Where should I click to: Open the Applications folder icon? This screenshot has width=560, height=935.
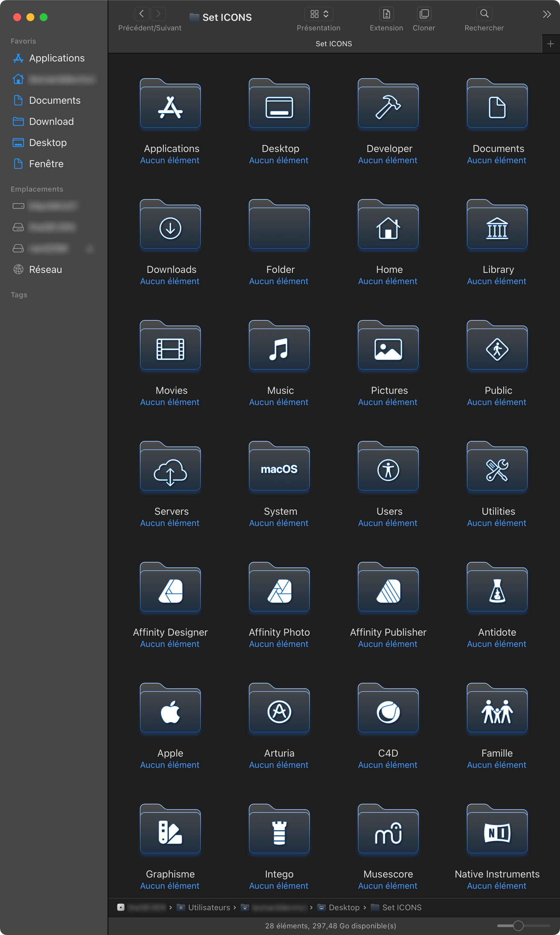pos(170,103)
